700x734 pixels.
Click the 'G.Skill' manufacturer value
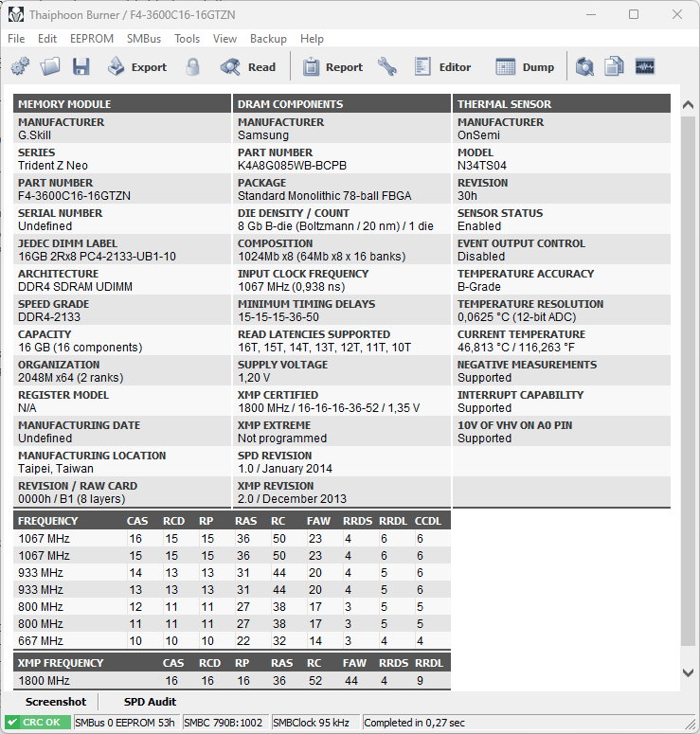click(x=34, y=135)
